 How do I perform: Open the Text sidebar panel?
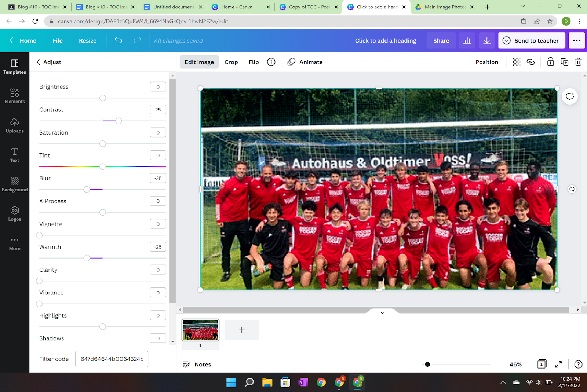[x=15, y=155]
